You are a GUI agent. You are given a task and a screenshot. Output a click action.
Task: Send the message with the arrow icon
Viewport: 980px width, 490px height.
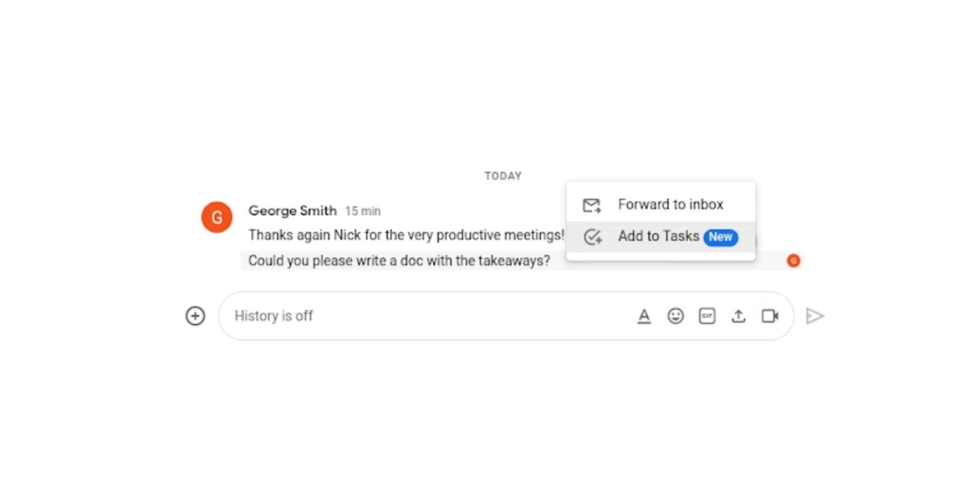point(814,316)
